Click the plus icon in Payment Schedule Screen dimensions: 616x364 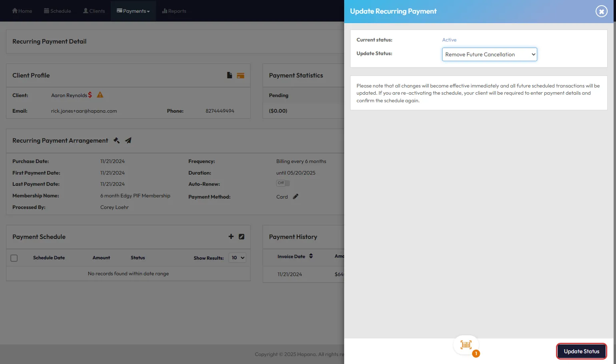tap(231, 237)
